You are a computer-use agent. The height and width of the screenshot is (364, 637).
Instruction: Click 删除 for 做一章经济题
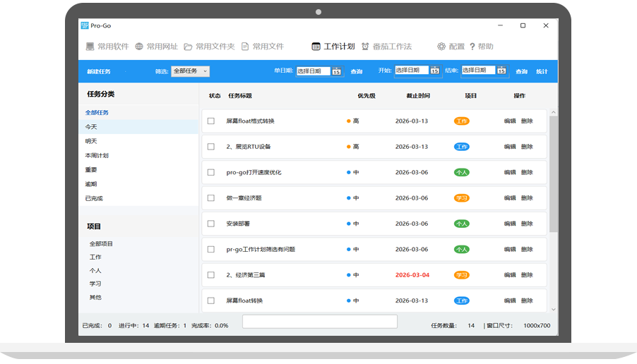click(527, 198)
